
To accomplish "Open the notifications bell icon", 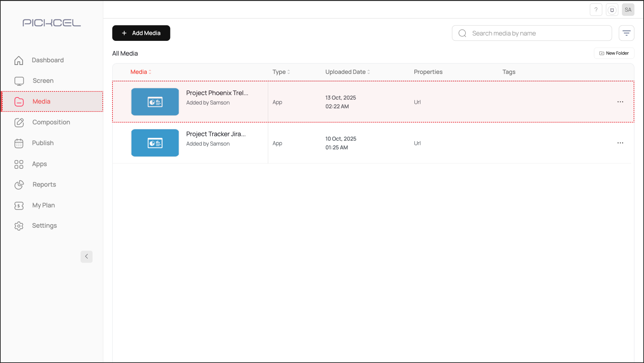I will (x=612, y=10).
